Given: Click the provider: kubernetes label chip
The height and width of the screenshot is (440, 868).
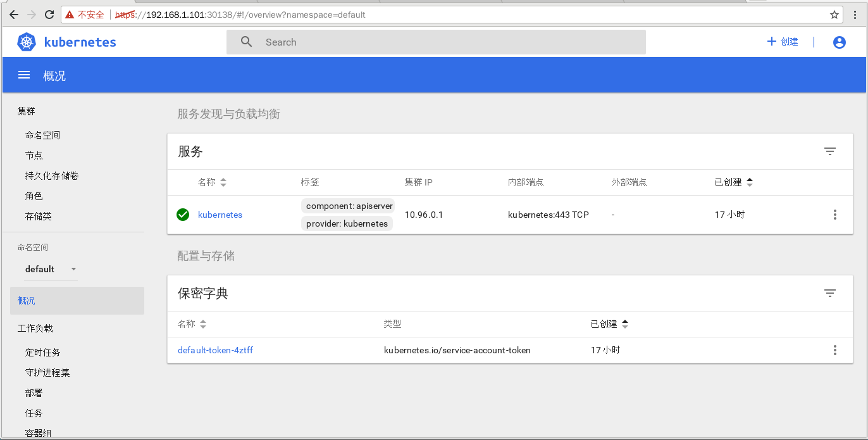Looking at the screenshot, I should pos(347,223).
